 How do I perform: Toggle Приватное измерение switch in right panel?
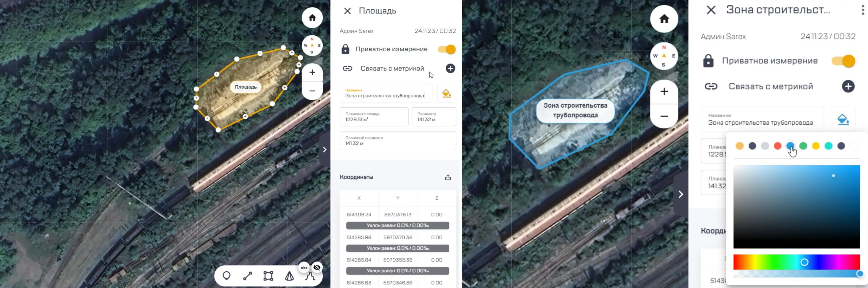pyautogui.click(x=844, y=61)
